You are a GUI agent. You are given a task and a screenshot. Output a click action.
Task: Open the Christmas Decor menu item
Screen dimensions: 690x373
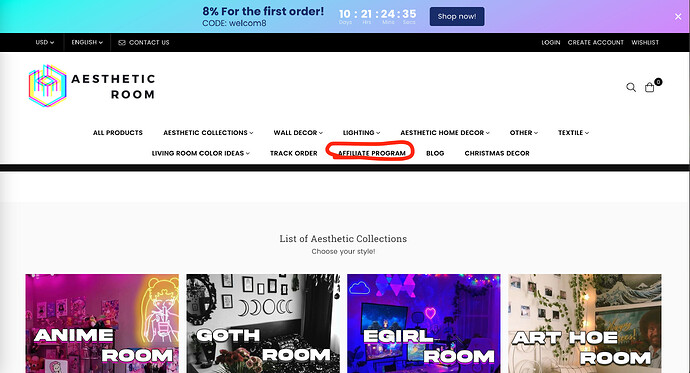click(497, 153)
